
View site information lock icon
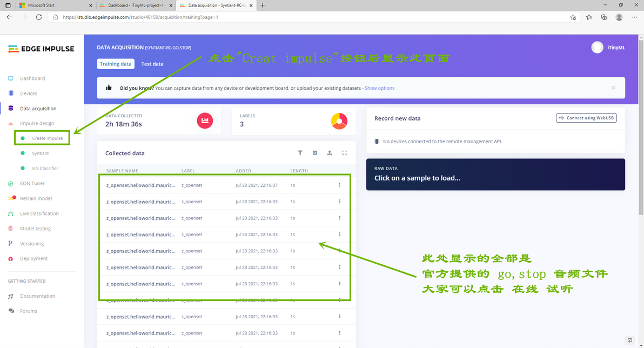coord(56,17)
